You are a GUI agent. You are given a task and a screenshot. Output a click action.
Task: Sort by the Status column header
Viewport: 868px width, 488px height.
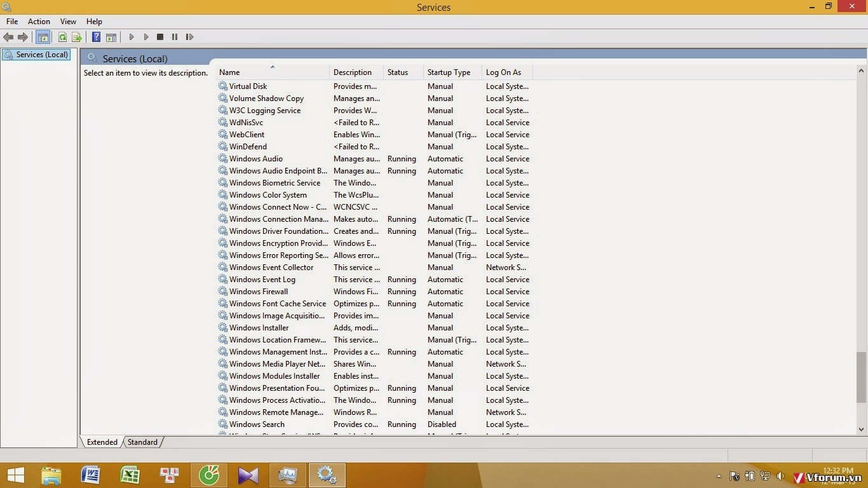[x=403, y=72]
